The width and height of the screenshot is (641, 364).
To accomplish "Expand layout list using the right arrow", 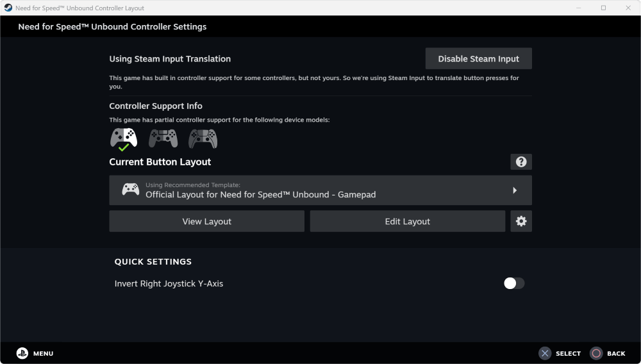I will [x=515, y=190].
